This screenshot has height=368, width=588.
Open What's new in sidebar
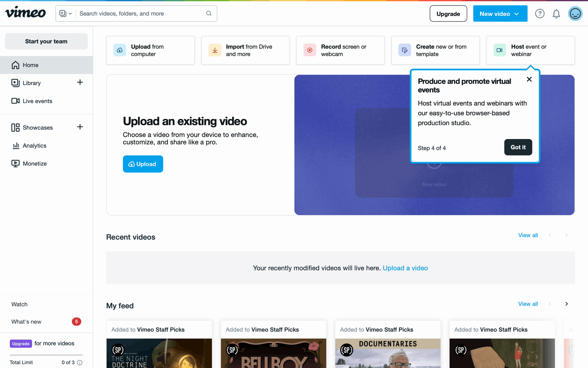pos(26,322)
